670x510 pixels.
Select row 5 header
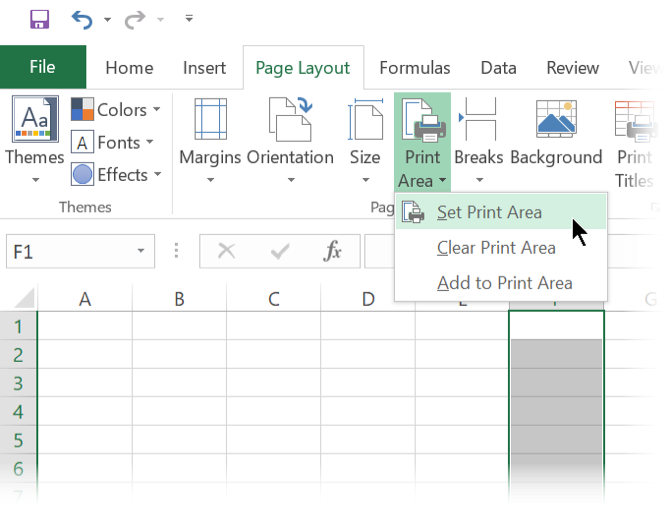pyautogui.click(x=18, y=440)
